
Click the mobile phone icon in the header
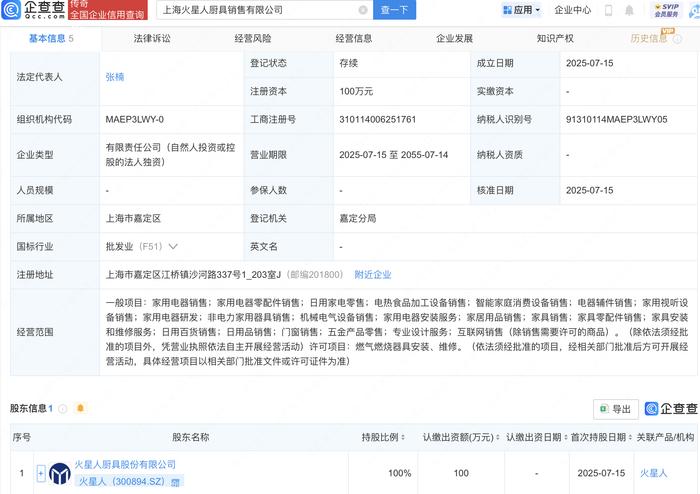(608, 10)
